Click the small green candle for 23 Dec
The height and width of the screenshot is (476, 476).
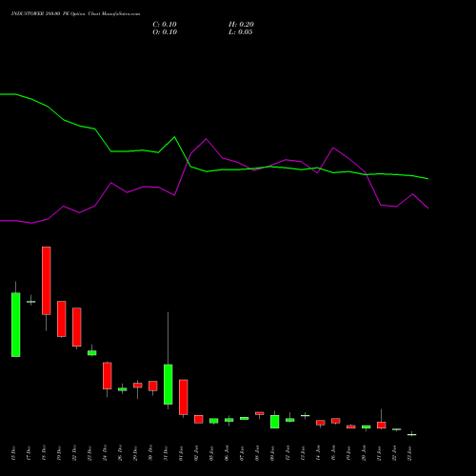[92, 353]
